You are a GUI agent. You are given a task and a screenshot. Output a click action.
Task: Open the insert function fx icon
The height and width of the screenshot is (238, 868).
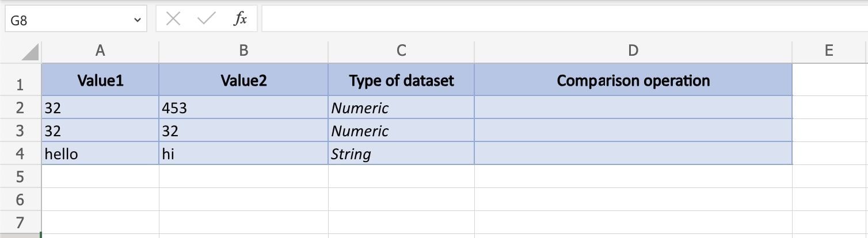(240, 20)
